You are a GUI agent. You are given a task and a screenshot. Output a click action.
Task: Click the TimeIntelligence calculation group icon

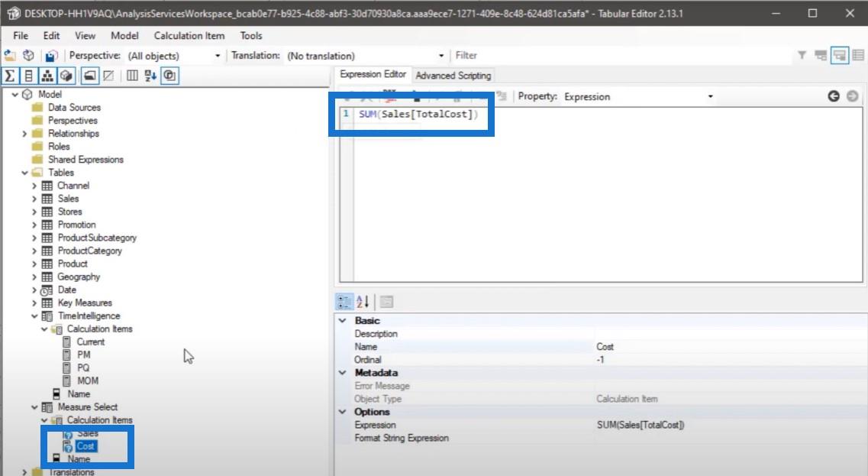pos(47,316)
